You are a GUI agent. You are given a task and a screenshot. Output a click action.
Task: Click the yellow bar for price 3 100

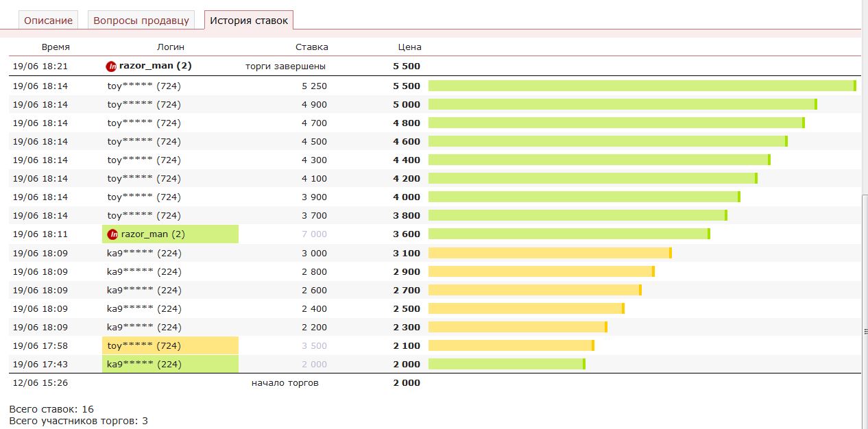click(549, 253)
